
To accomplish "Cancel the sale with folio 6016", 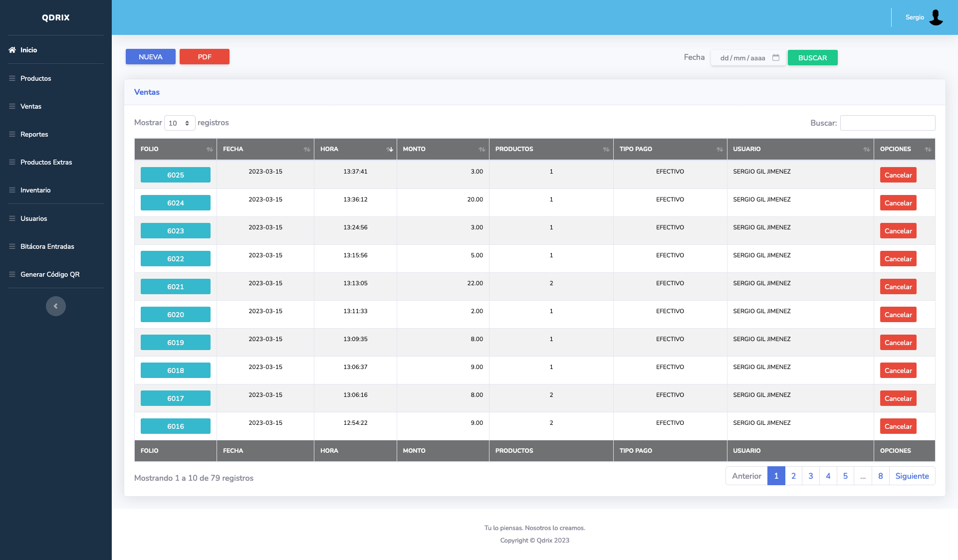I will click(898, 426).
